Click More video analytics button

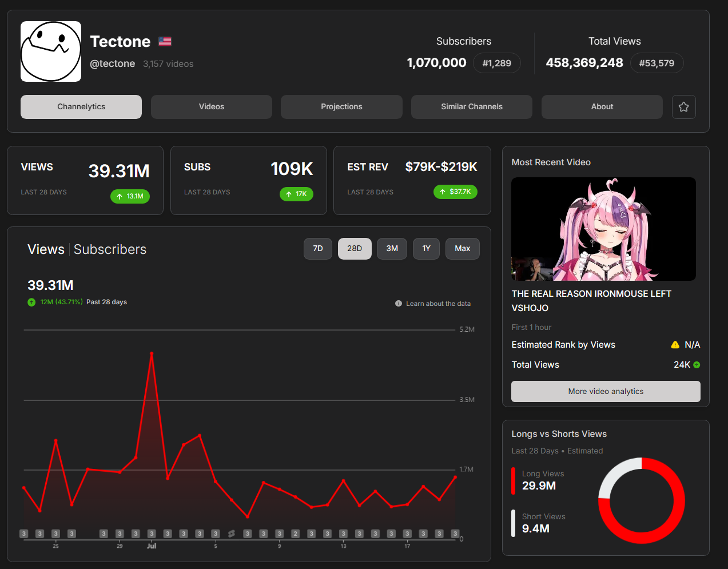[606, 392]
